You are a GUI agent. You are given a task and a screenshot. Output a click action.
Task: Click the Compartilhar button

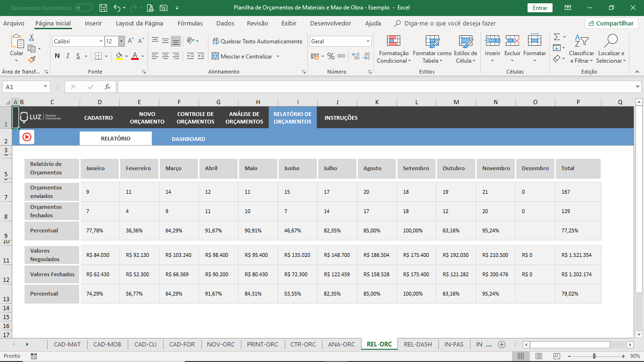(x=611, y=23)
